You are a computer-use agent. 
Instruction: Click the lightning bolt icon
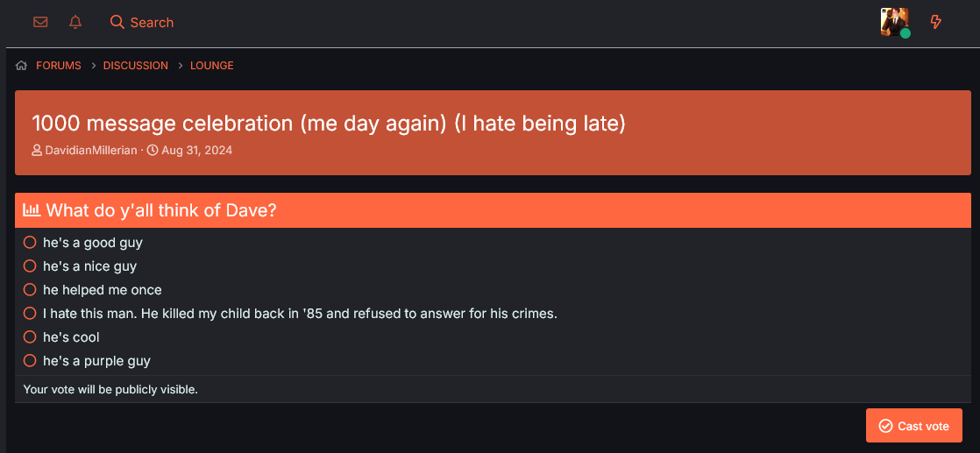coord(936,22)
